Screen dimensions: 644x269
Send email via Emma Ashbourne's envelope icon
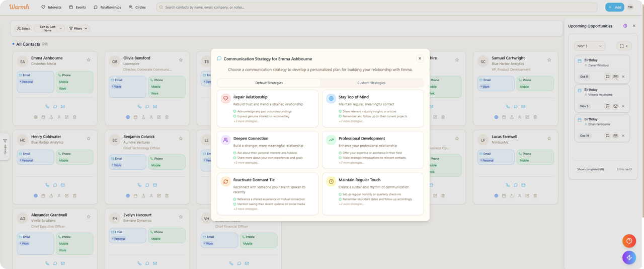[x=63, y=107]
